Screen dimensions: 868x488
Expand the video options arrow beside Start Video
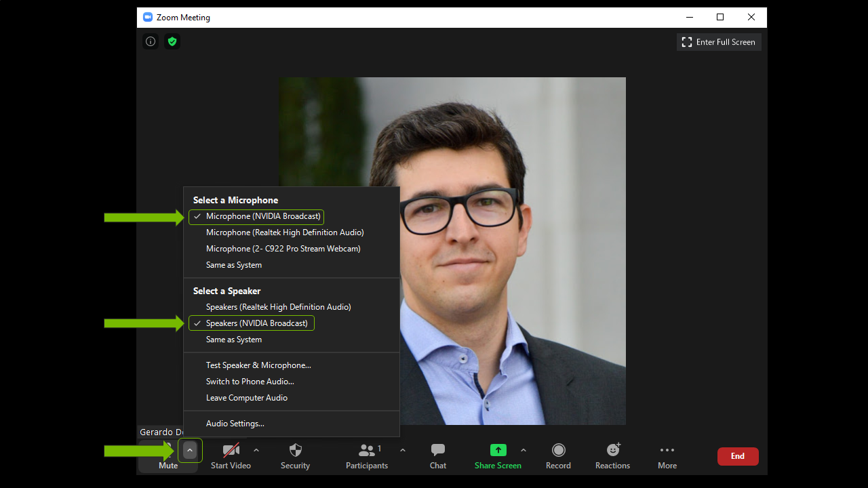[256, 450]
